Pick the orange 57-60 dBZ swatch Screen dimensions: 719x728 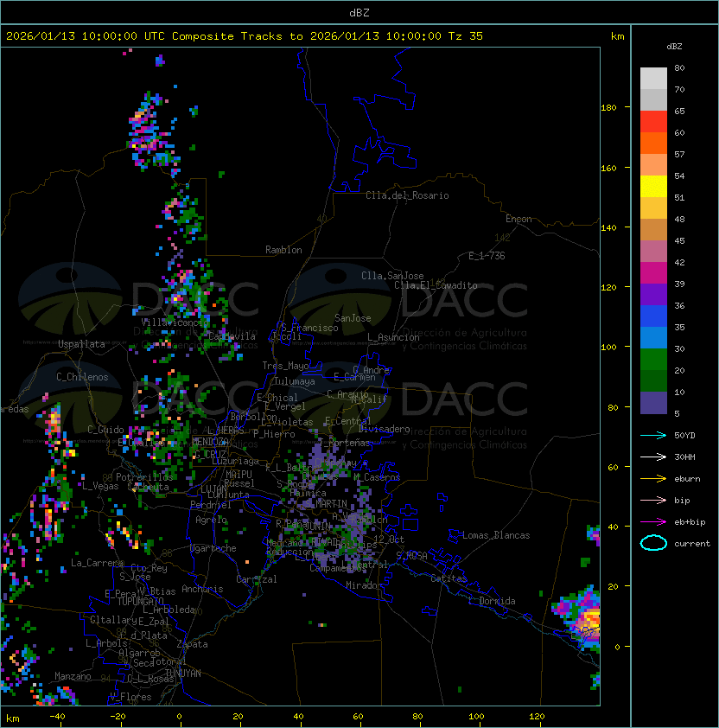[653, 143]
